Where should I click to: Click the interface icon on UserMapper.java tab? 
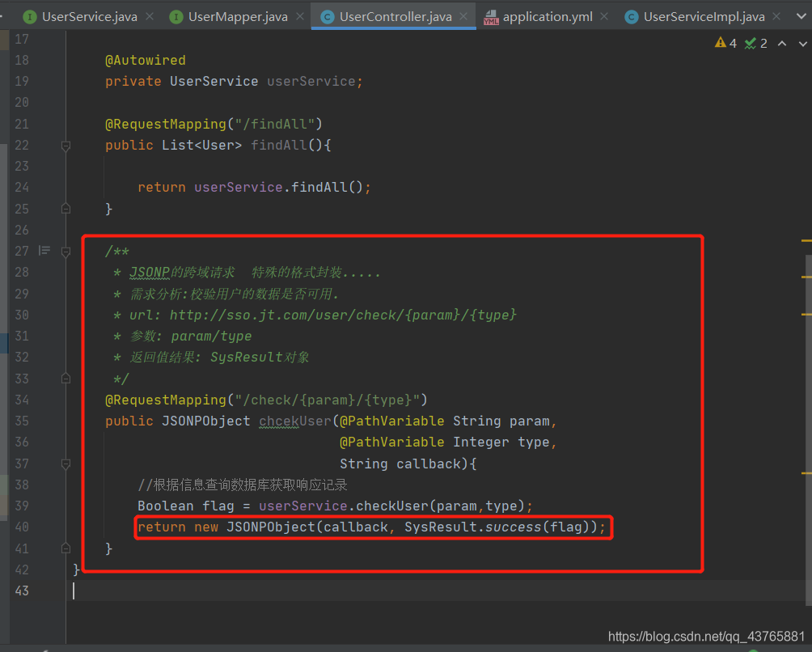click(x=176, y=17)
